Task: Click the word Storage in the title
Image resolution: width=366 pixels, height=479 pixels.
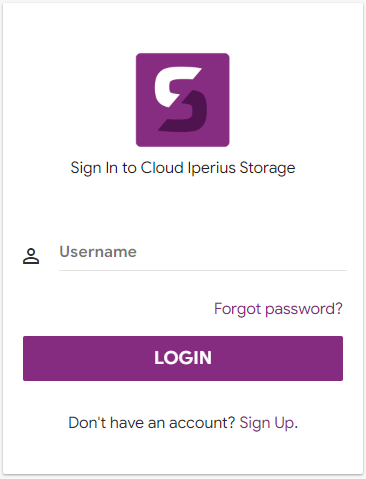Action: [x=267, y=168]
